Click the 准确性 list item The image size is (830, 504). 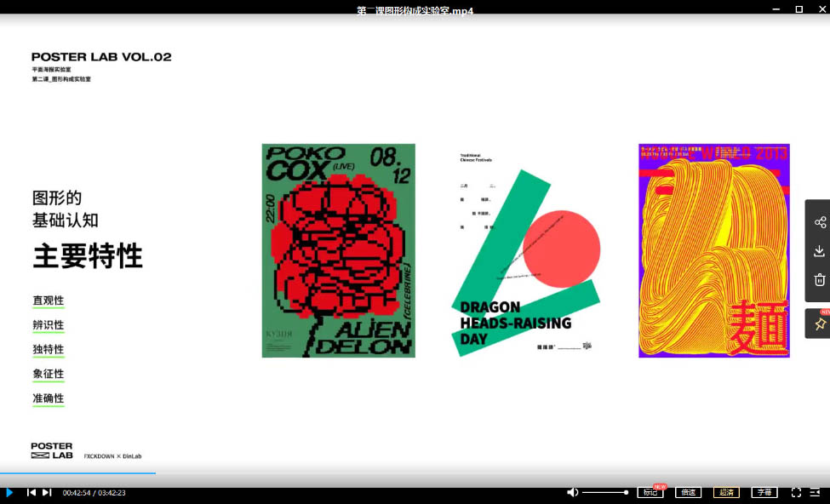(49, 398)
